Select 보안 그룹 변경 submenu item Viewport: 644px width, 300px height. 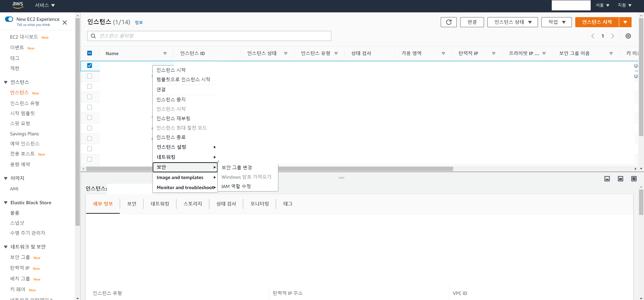(237, 167)
